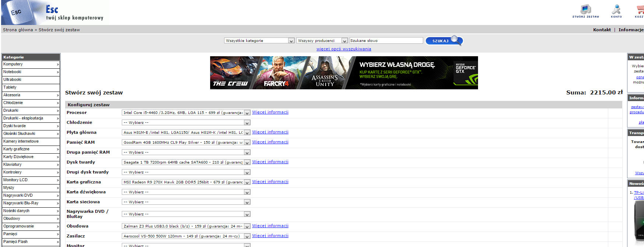Image resolution: width=644 pixels, height=247 pixels.
Task: Open Nagrywarki Blu-Ray category
Action: 31,203
